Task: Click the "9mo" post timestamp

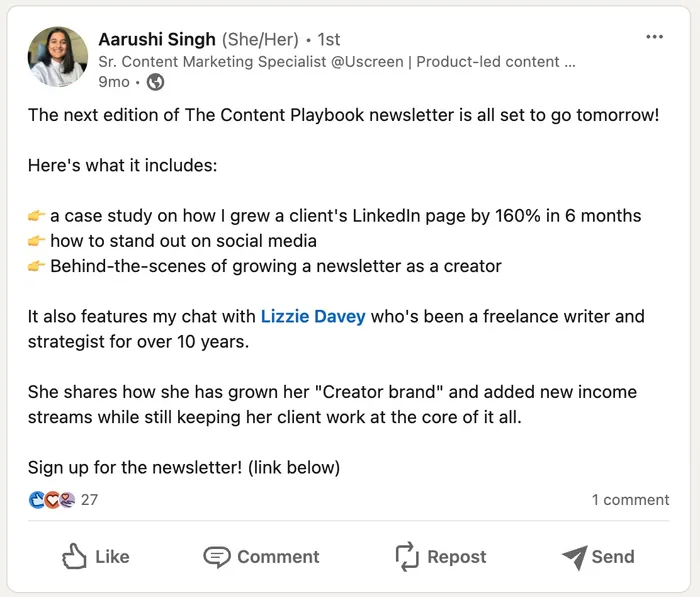Action: [x=113, y=82]
